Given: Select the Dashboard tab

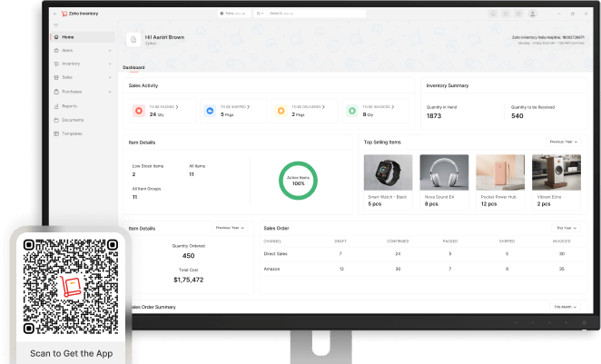Looking at the screenshot, I should tap(133, 67).
